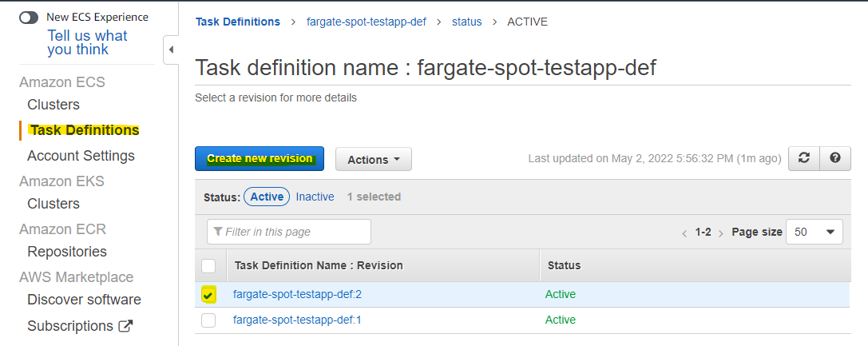Open Discover software in the sidebar

[x=84, y=300]
